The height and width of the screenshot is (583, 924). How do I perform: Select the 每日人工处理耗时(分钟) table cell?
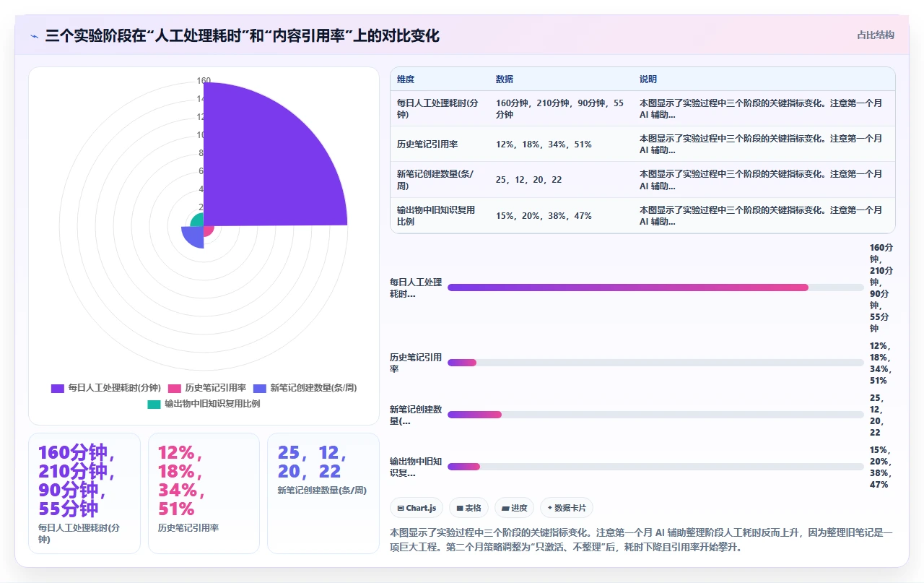440,108
